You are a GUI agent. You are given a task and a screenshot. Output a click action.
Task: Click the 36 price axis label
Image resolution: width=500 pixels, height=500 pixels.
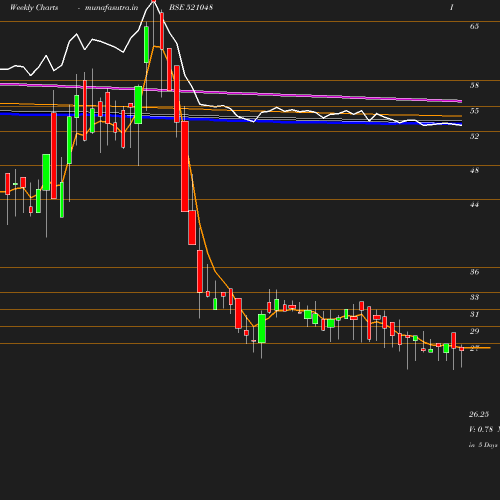point(474,272)
